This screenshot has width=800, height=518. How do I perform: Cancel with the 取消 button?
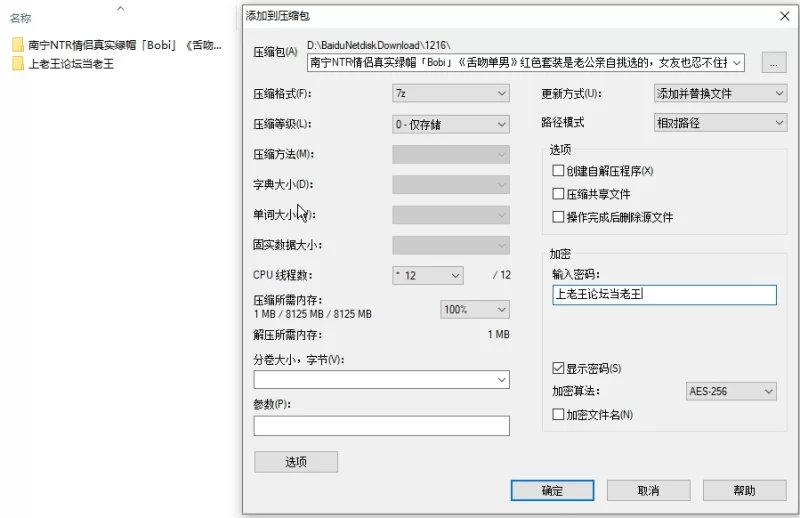[x=648, y=490]
